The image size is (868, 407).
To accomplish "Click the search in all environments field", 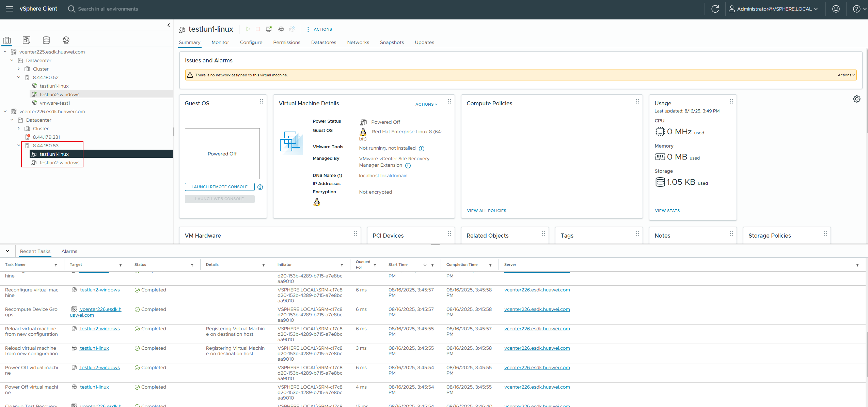I will (108, 9).
